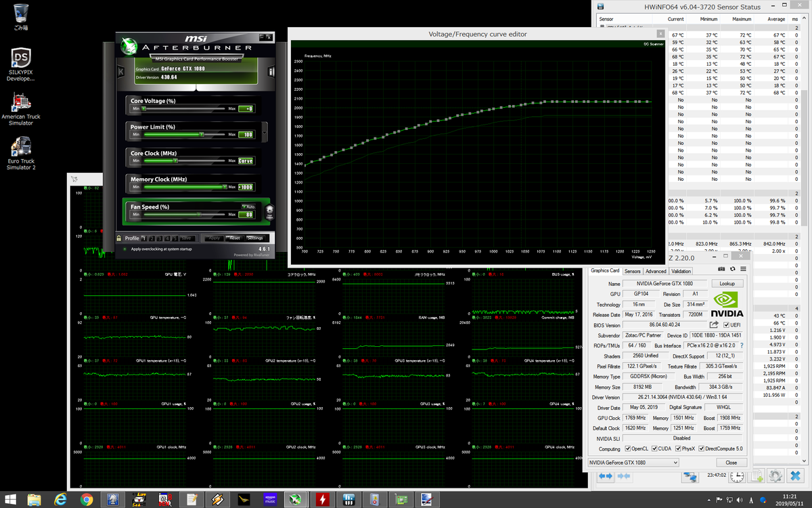Click the GPU-Z Close button
This screenshot has width=812, height=508.
(731, 463)
